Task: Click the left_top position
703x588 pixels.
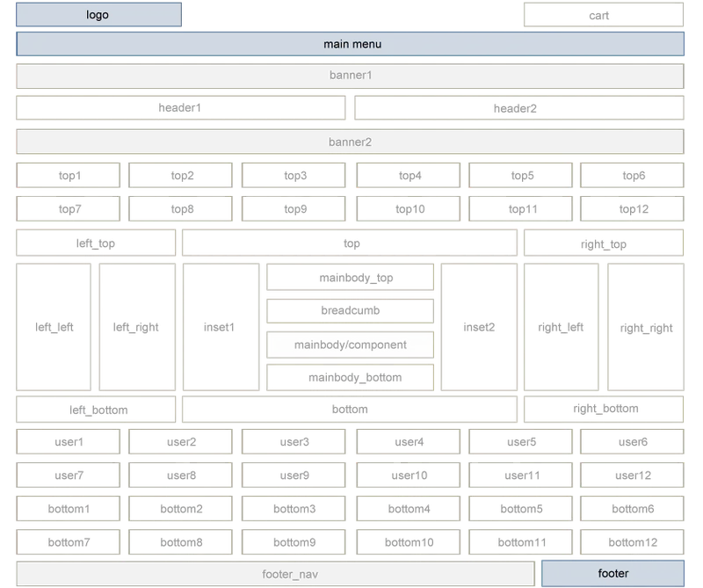Action: (x=96, y=243)
